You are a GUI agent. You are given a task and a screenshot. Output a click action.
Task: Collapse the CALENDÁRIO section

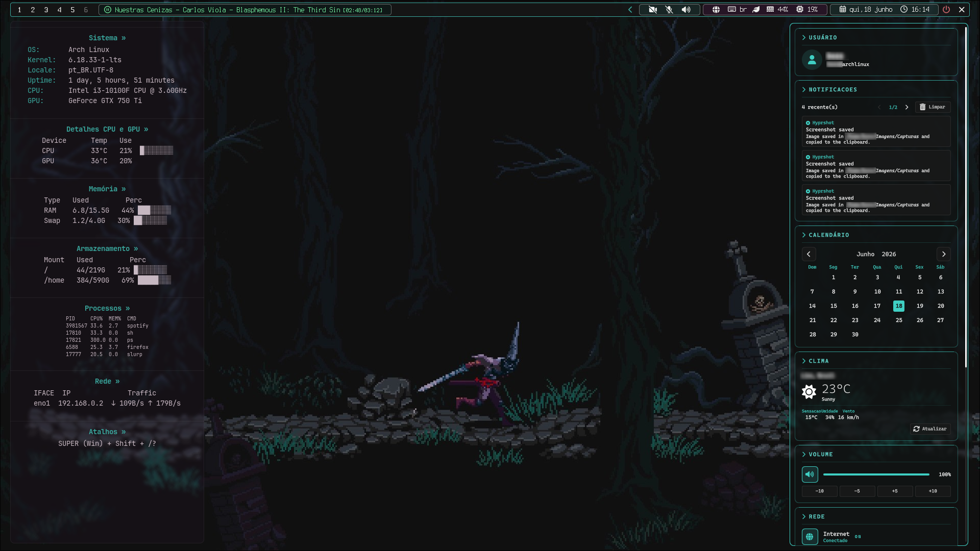[825, 235]
